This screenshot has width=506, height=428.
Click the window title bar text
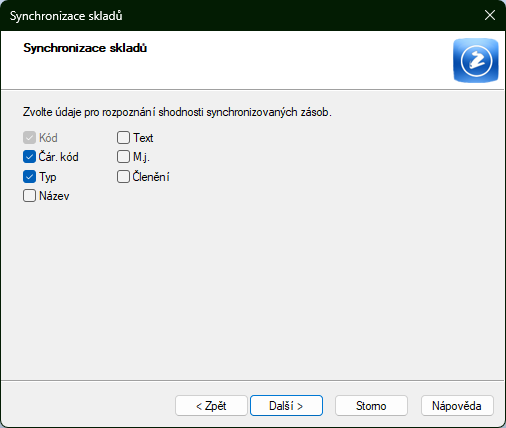pyautogui.click(x=66, y=16)
